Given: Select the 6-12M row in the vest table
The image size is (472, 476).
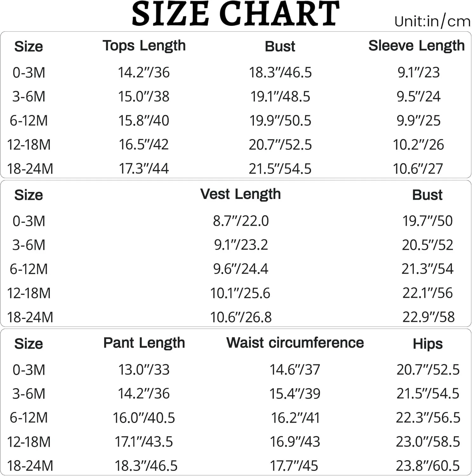Looking at the screenshot, I should point(29,269).
